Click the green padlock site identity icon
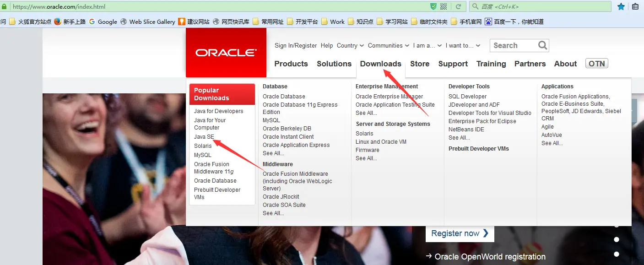The image size is (644, 265). tap(4, 6)
